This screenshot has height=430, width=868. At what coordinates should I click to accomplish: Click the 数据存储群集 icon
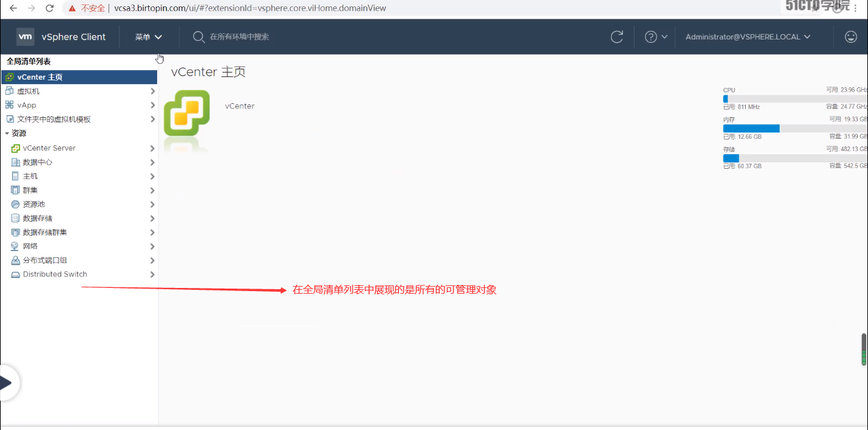[x=16, y=233]
